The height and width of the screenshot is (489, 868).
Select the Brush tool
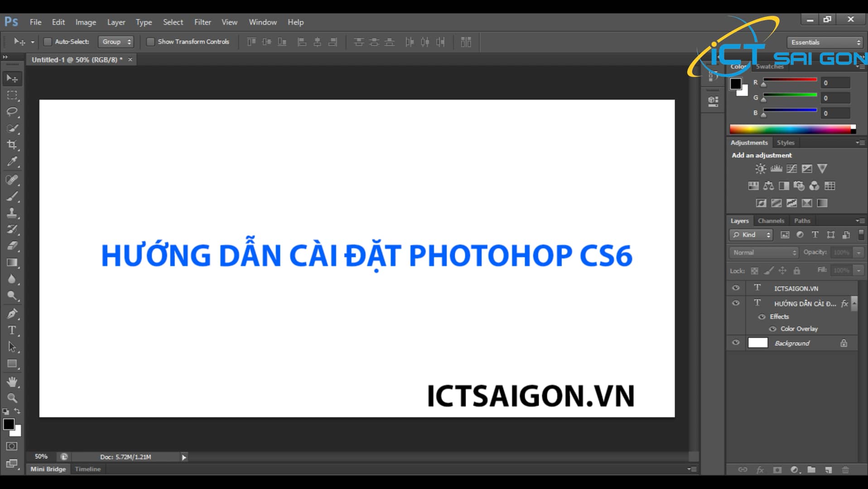pos(12,197)
